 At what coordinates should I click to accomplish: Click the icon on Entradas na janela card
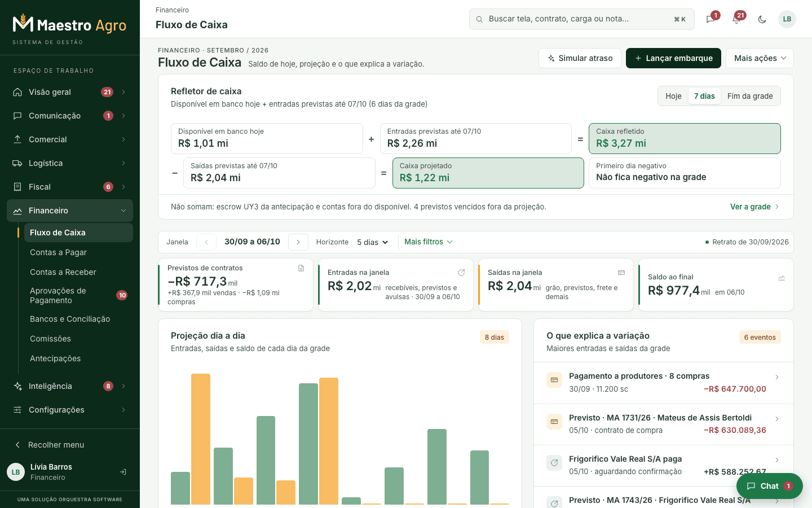coord(461,273)
